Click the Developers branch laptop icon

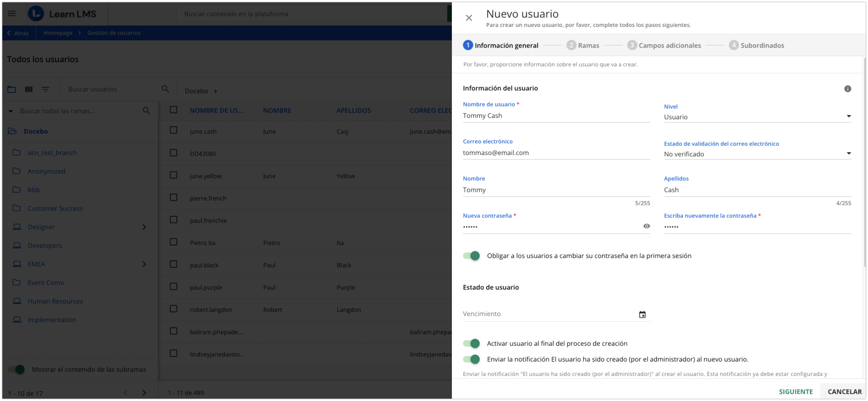pyautogui.click(x=17, y=245)
